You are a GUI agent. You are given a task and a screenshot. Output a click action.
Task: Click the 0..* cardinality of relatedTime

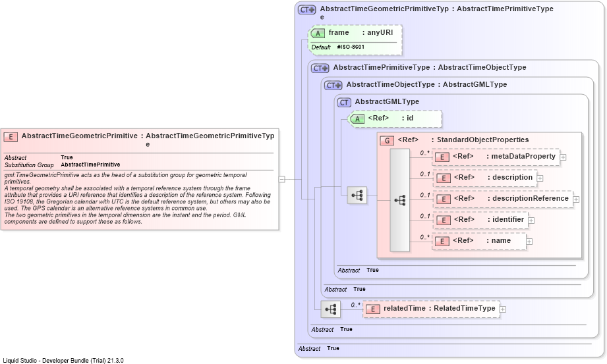coord(356,305)
